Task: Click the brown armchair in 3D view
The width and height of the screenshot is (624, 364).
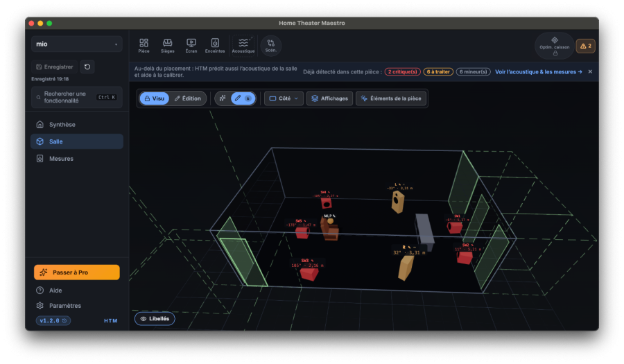Action: coord(330,229)
